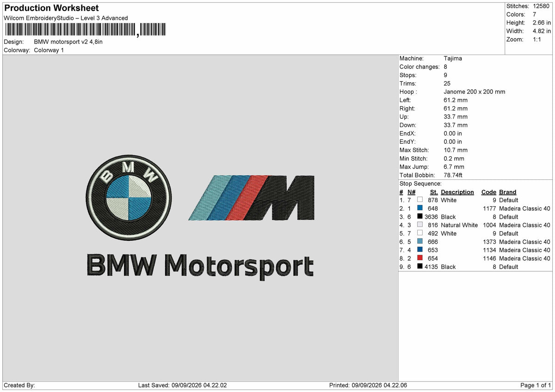Select the "Last Saved: 09/09/2026 04.22.02" footer entry
Viewport: 555px width, 392px height.
pyautogui.click(x=183, y=386)
